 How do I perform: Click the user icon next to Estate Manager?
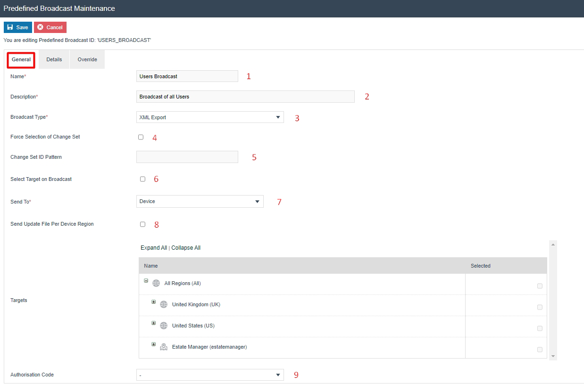(163, 346)
